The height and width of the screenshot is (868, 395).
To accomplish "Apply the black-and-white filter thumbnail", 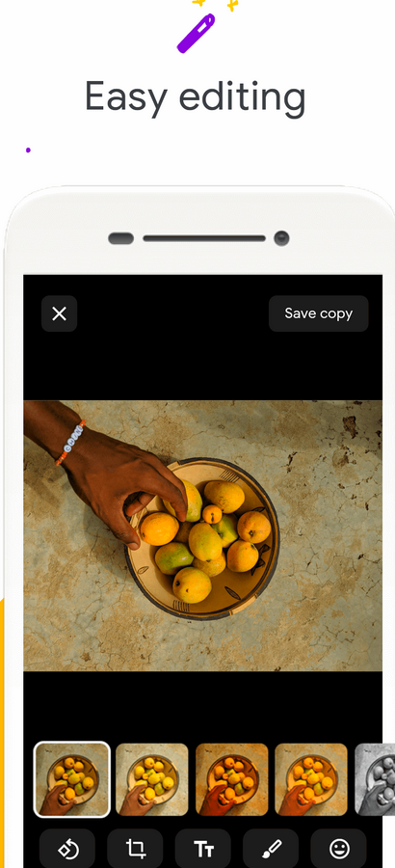I will click(x=375, y=779).
